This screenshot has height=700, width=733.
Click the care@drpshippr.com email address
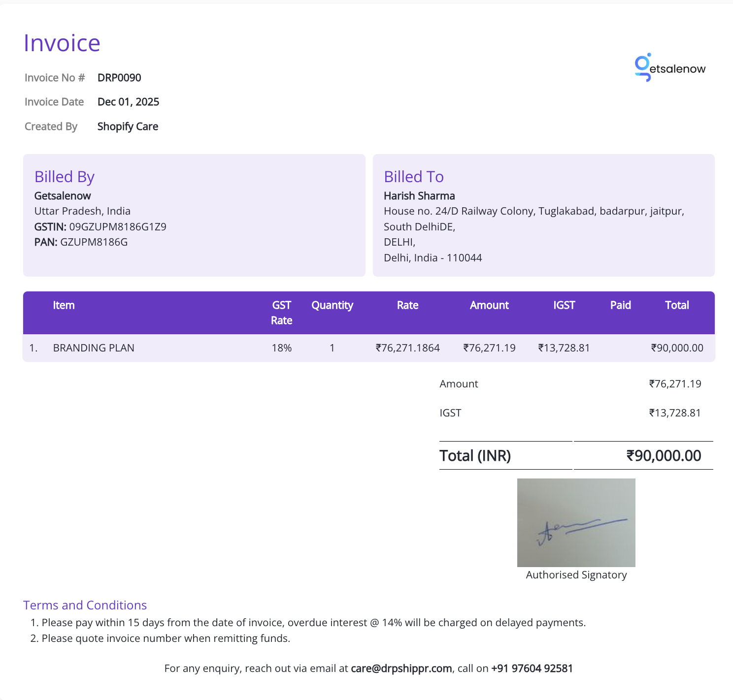[401, 668]
